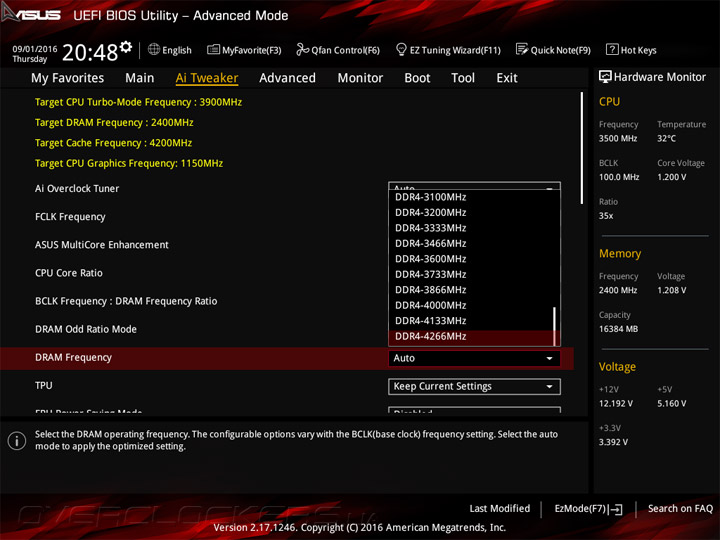Click Last Modified button
The width and height of the screenshot is (720, 540).
[x=500, y=509]
